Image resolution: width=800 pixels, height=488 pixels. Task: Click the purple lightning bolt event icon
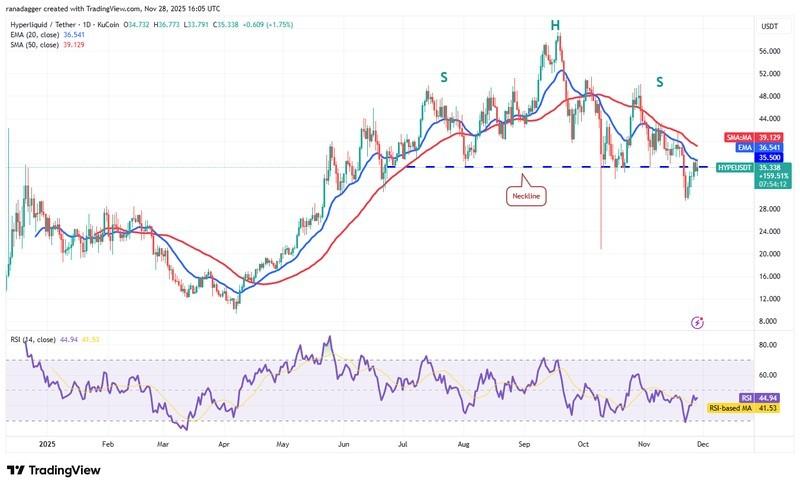tap(697, 323)
